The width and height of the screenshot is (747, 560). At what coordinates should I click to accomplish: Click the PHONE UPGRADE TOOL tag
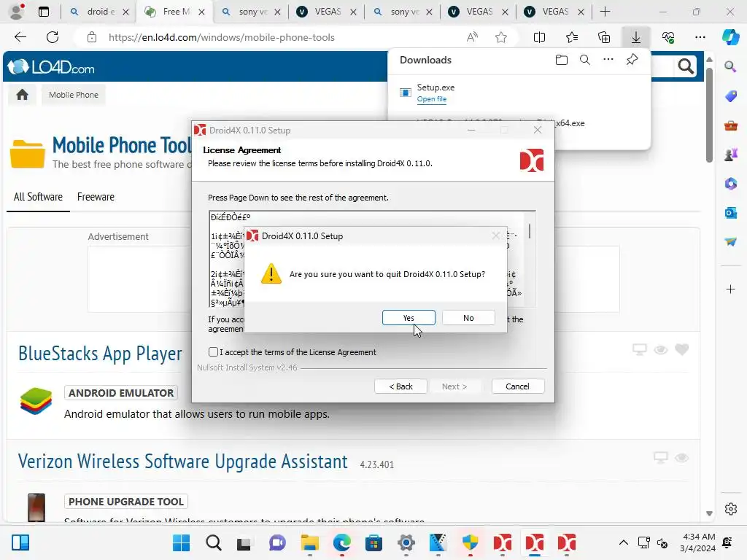coord(126,502)
